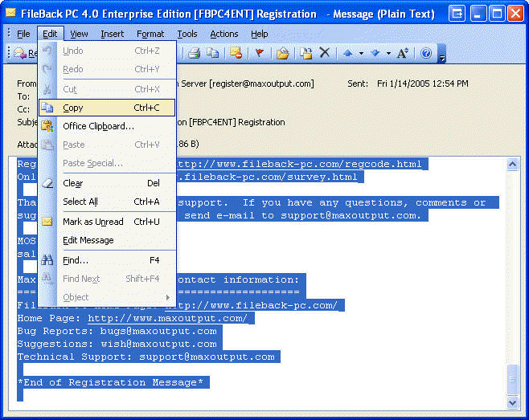
Task: Click the Print icon in toolbar
Action: click(195, 53)
